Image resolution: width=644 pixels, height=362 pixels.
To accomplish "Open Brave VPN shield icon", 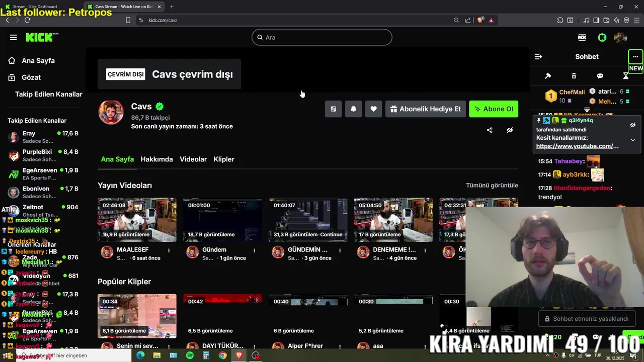I will click(626, 20).
